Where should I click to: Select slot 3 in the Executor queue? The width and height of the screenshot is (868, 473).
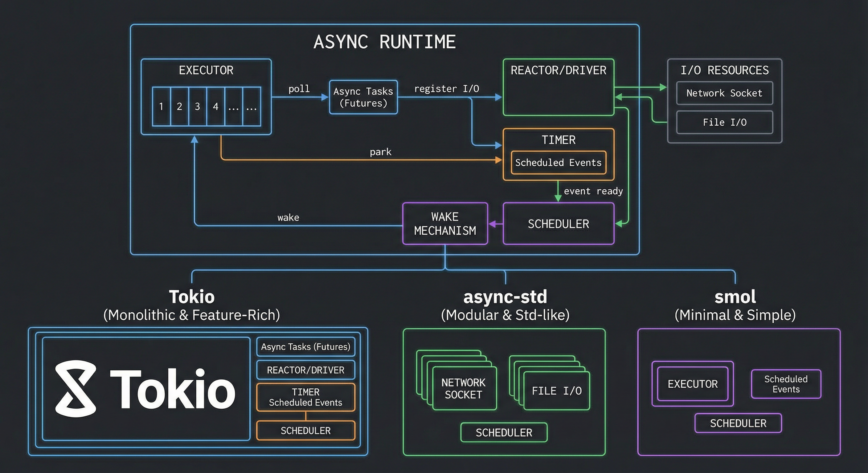[198, 106]
